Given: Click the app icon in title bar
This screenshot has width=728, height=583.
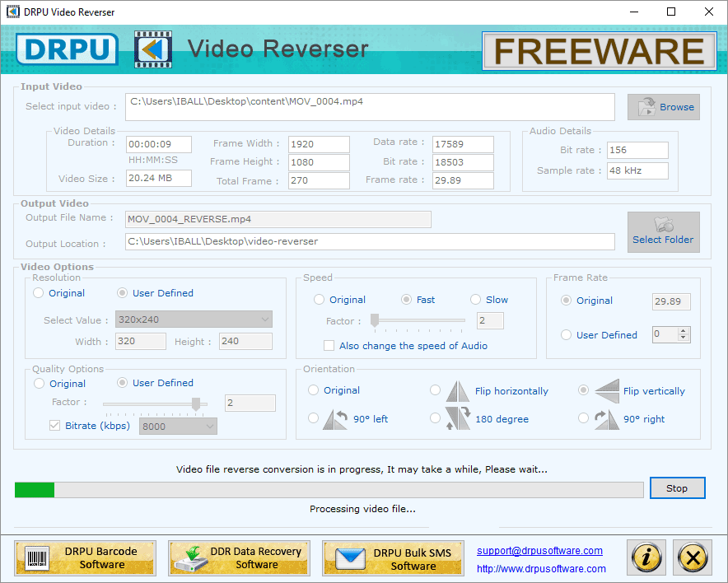Looking at the screenshot, I should tap(13, 12).
